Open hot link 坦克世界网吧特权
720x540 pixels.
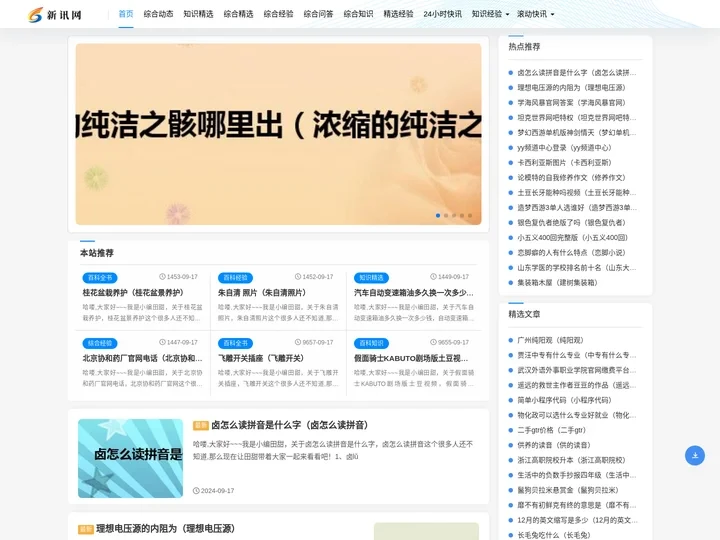(x=577, y=118)
